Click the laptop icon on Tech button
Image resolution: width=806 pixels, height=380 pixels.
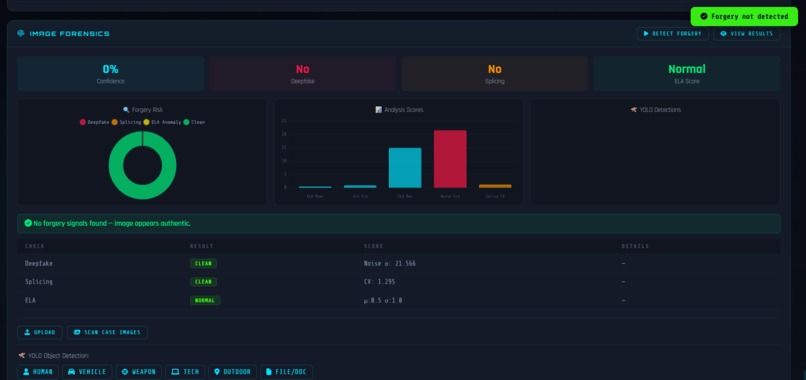pos(175,372)
